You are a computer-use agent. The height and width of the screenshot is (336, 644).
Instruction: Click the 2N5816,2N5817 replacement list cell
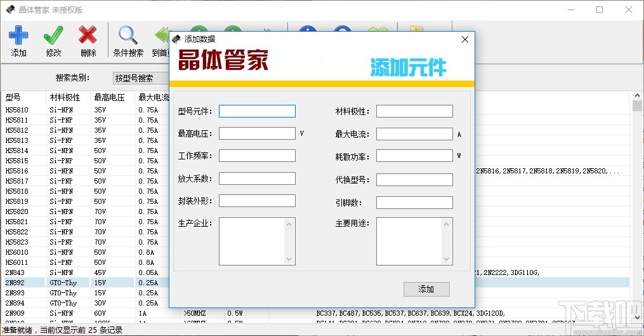[x=548, y=171]
